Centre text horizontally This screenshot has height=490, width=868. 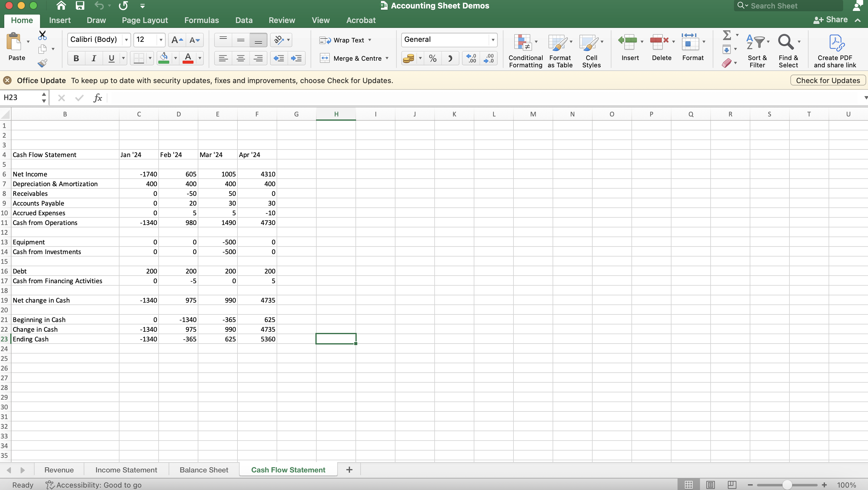[241, 58]
